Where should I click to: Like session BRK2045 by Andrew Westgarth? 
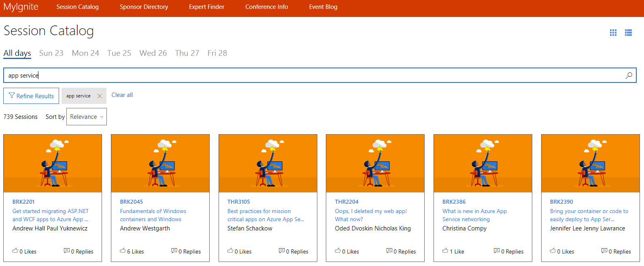click(123, 251)
